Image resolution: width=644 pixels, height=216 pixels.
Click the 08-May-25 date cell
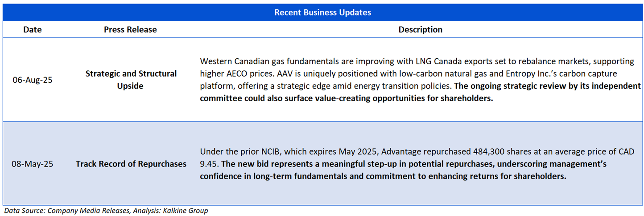tap(32, 164)
